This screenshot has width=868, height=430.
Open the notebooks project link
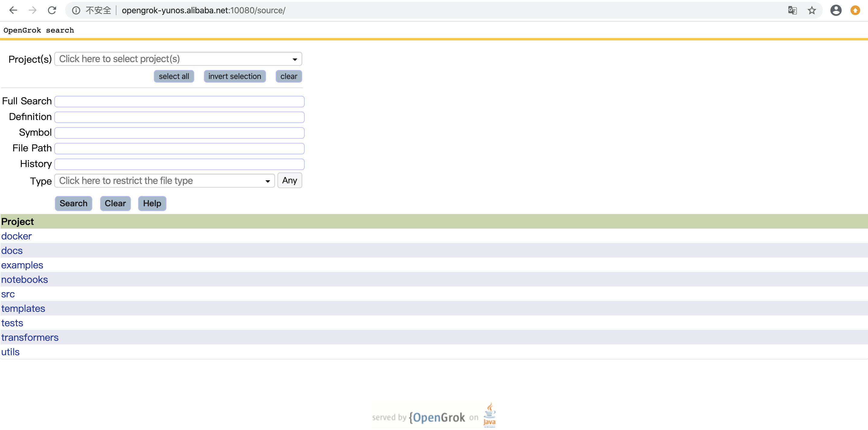coord(25,279)
